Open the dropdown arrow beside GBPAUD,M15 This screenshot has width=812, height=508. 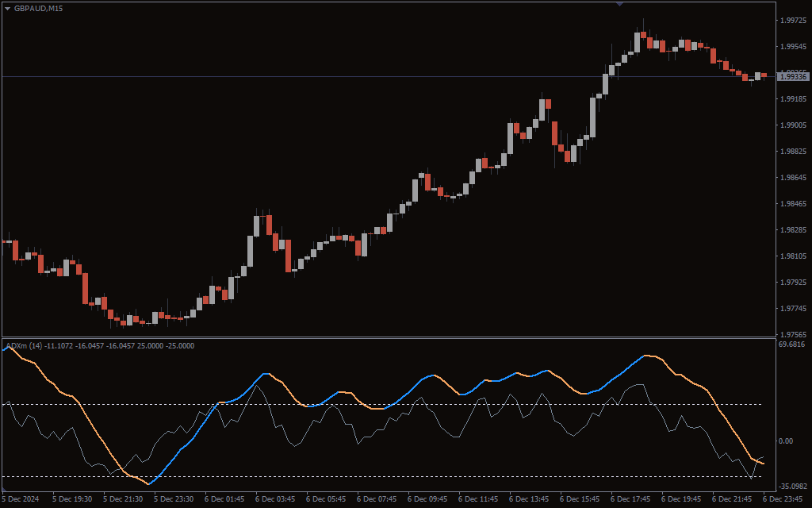click(8, 8)
